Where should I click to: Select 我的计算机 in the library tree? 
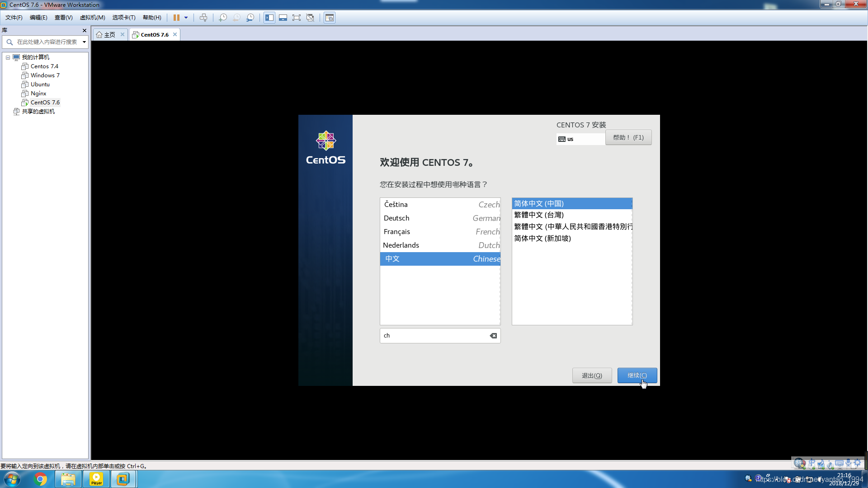(x=36, y=57)
